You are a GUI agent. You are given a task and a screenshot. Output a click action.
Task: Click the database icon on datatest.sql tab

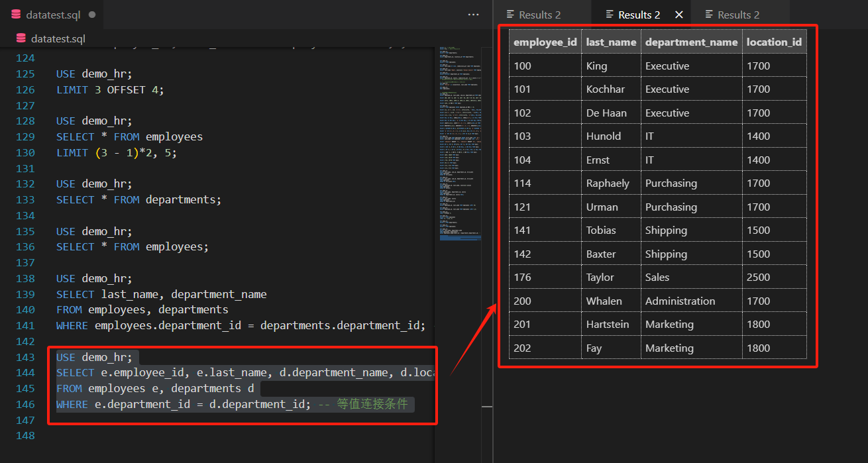point(16,14)
